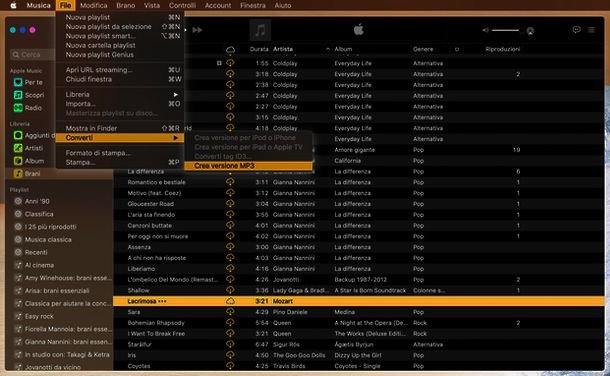Click the album artwork placeholder
This screenshot has height=376, width=610.
pos(260,30)
